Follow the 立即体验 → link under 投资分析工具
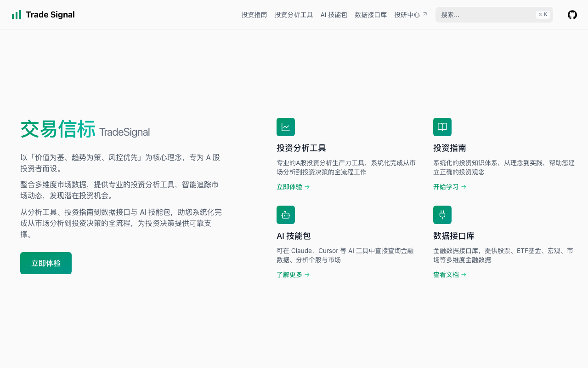 (293, 187)
